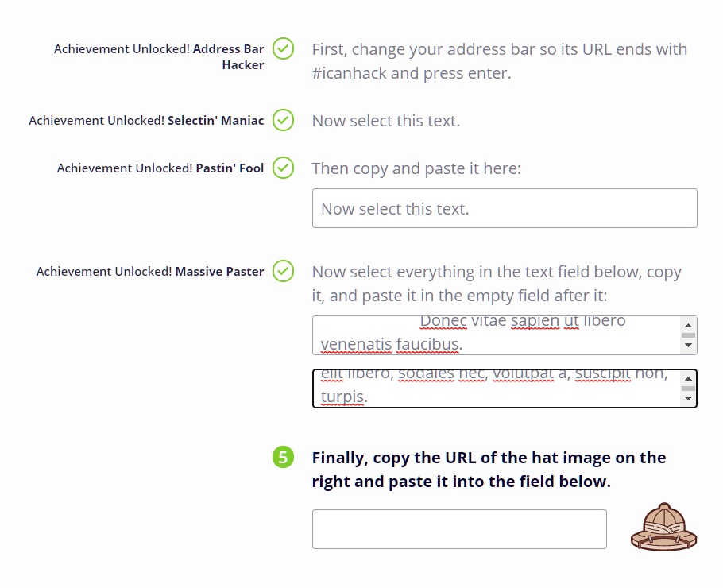Image resolution: width=723 pixels, height=588 pixels.
Task: Click the scrollbar thumb in the focused textarea
Action: (688, 389)
